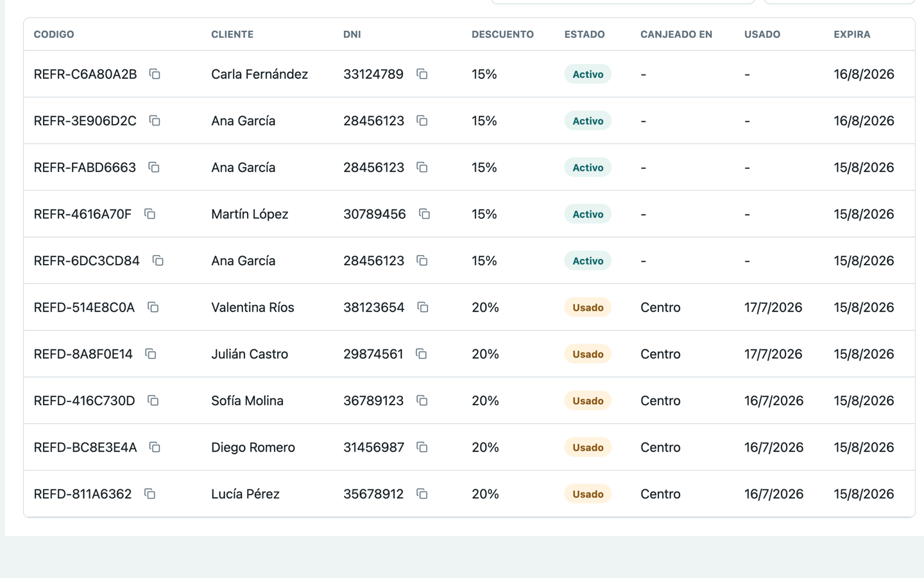Click the USADO column header

click(x=762, y=35)
